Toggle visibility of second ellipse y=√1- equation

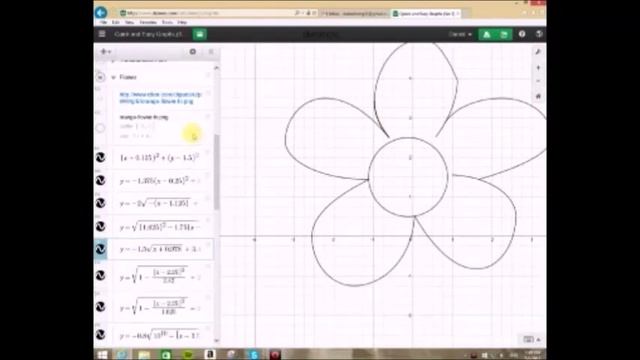coord(100,307)
